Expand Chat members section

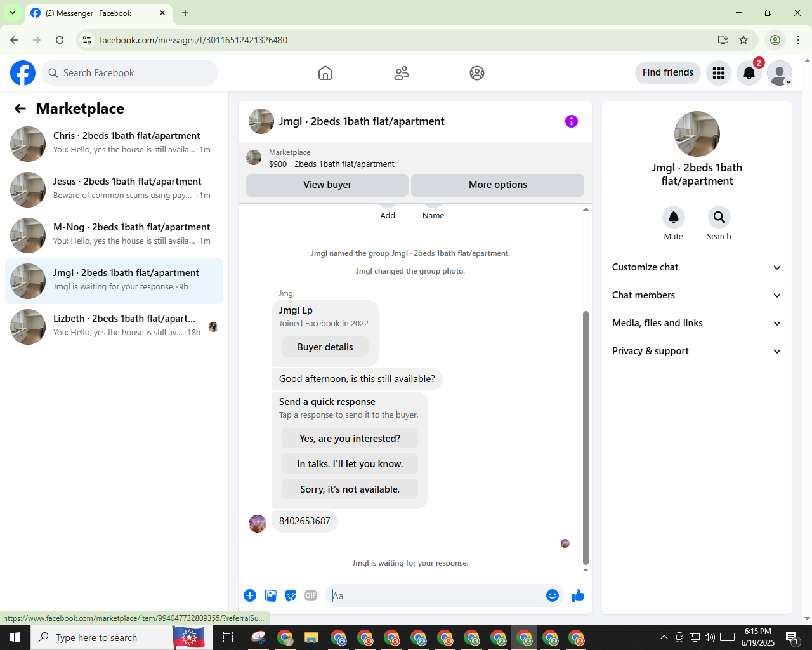point(697,295)
